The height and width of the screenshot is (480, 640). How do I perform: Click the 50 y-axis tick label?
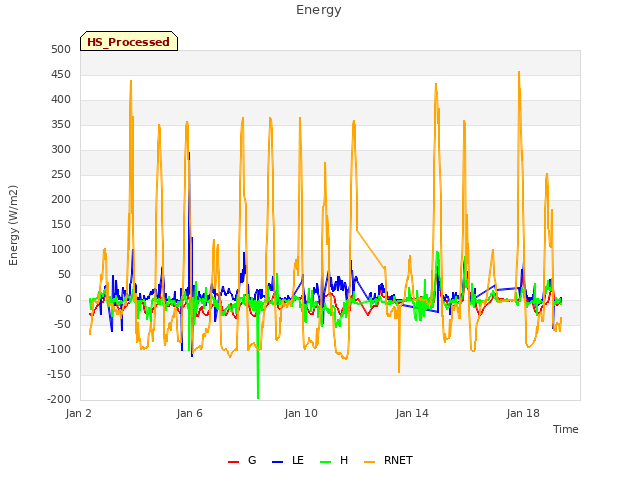pyautogui.click(x=64, y=275)
